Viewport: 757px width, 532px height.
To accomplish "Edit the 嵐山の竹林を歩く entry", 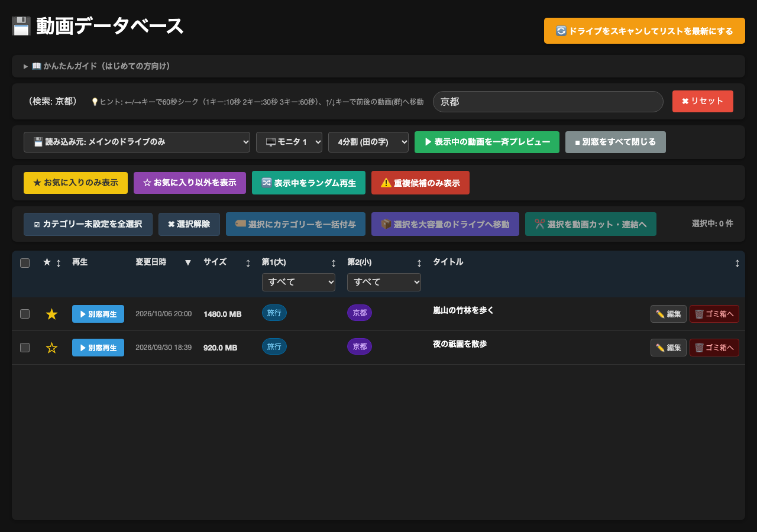I will point(668,314).
